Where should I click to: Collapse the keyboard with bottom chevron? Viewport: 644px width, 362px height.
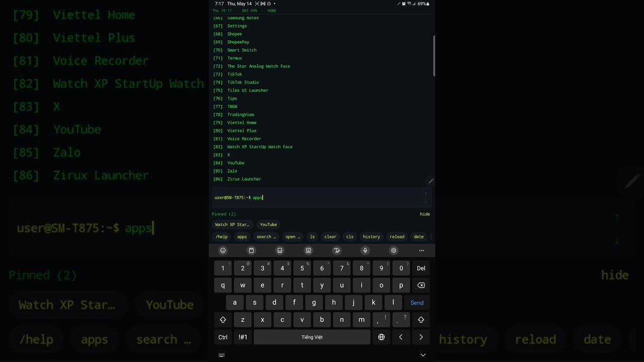click(423, 355)
